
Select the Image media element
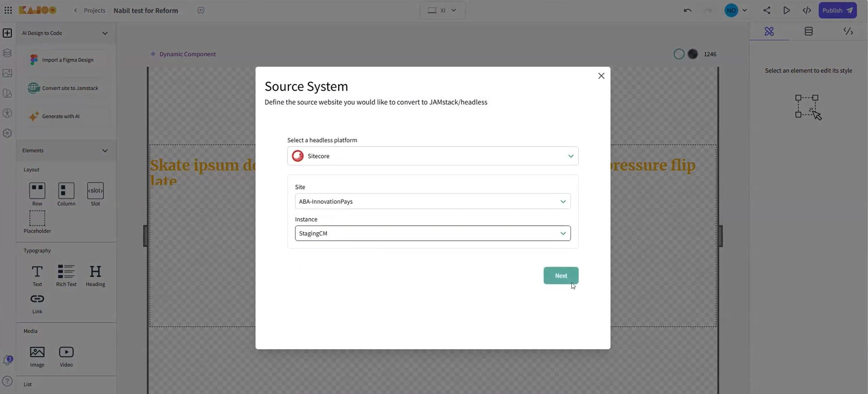(37, 356)
